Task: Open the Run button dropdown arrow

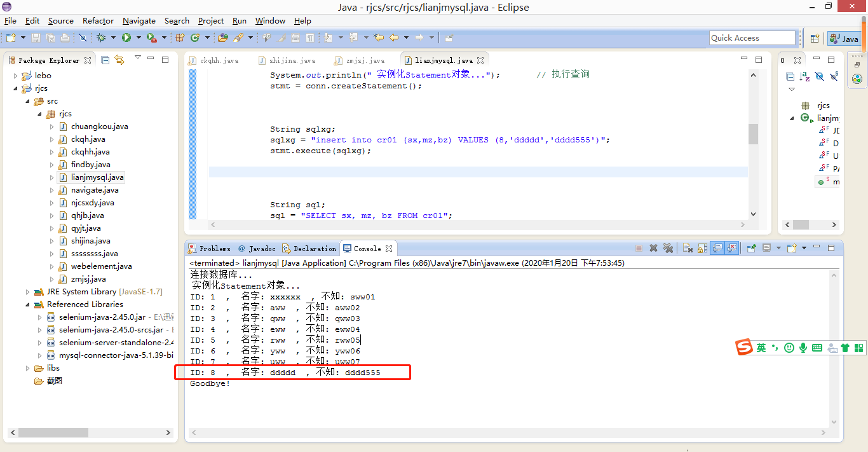Action: 138,38
